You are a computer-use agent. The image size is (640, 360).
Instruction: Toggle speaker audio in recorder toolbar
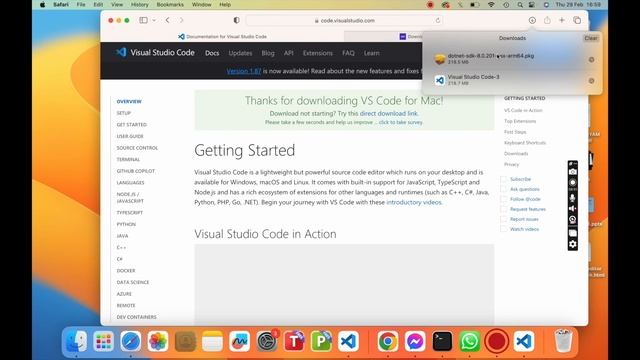tap(573, 209)
